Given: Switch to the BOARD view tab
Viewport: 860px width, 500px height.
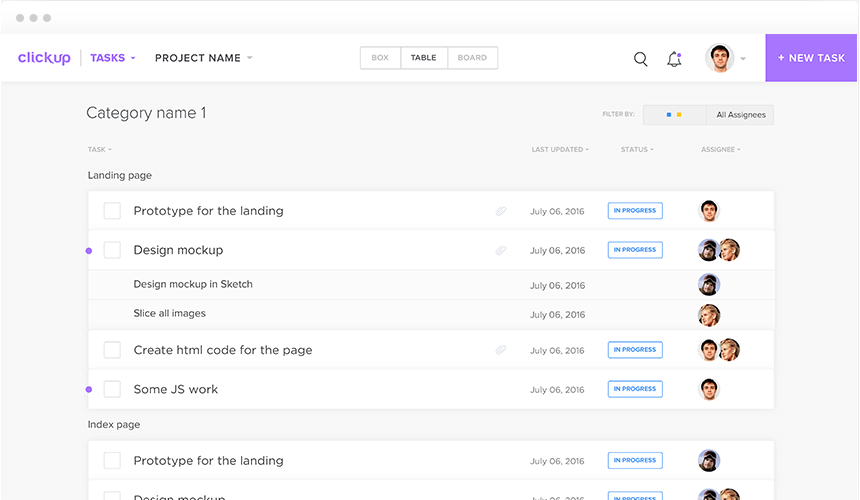Looking at the screenshot, I should pos(472,58).
